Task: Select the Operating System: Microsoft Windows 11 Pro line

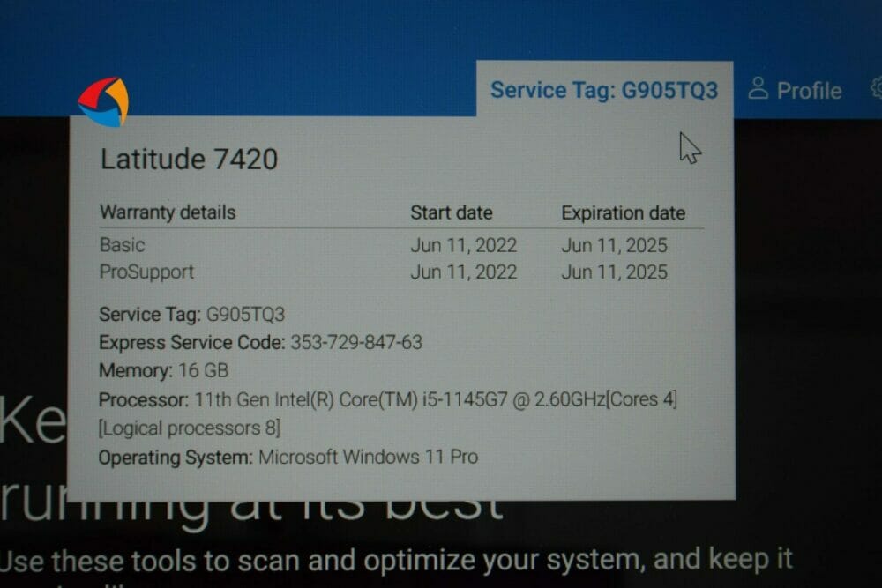Action: pos(288,457)
